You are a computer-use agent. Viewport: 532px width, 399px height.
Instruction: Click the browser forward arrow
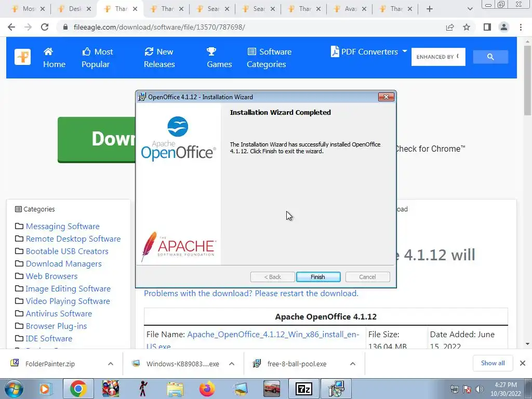point(28,27)
